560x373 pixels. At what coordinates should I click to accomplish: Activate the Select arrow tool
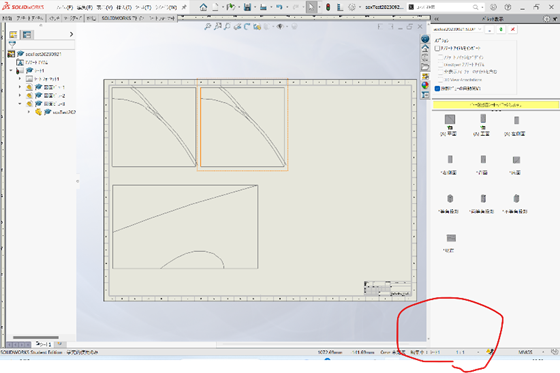(311, 7)
